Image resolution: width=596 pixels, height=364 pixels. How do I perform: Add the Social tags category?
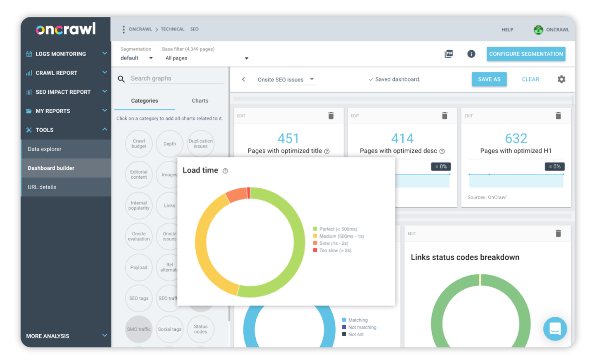point(169,329)
